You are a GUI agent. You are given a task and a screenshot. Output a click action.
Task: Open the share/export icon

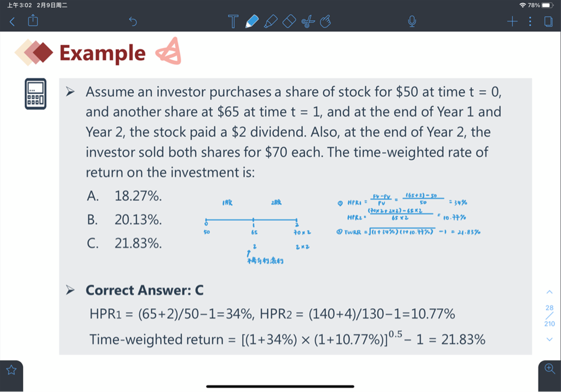[x=33, y=20]
